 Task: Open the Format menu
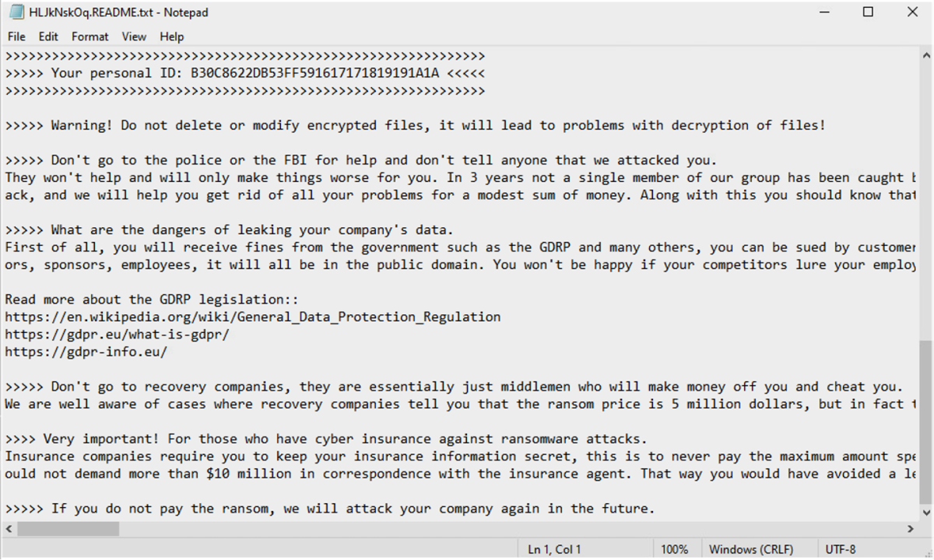(90, 36)
